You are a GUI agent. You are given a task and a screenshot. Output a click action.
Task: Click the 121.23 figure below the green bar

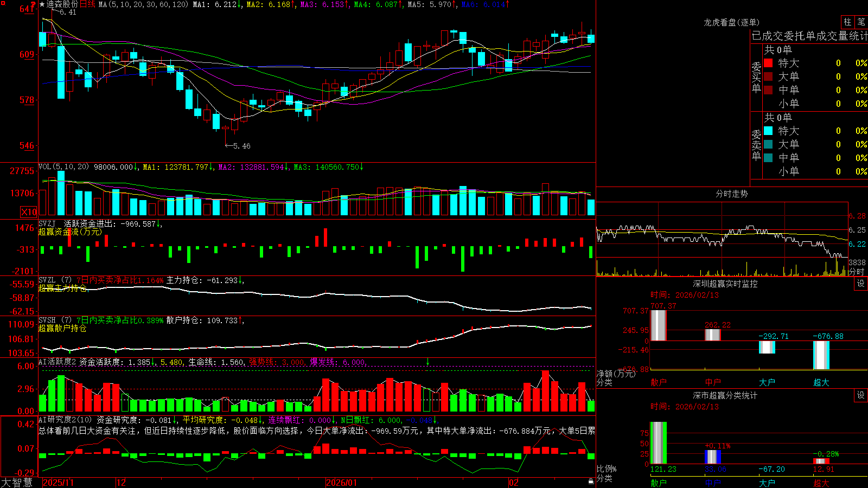tap(663, 469)
